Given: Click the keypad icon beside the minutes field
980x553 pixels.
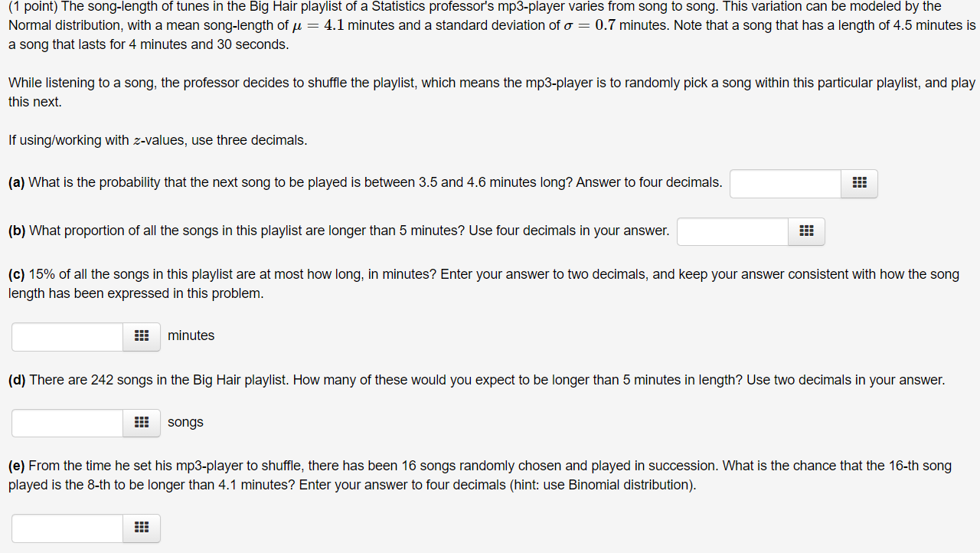Looking at the screenshot, I should click(x=141, y=336).
